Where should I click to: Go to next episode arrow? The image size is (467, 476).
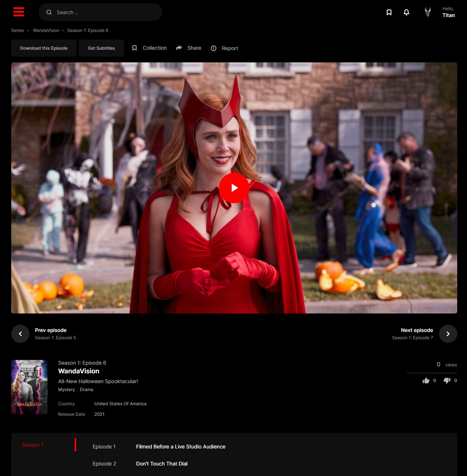coord(448,334)
